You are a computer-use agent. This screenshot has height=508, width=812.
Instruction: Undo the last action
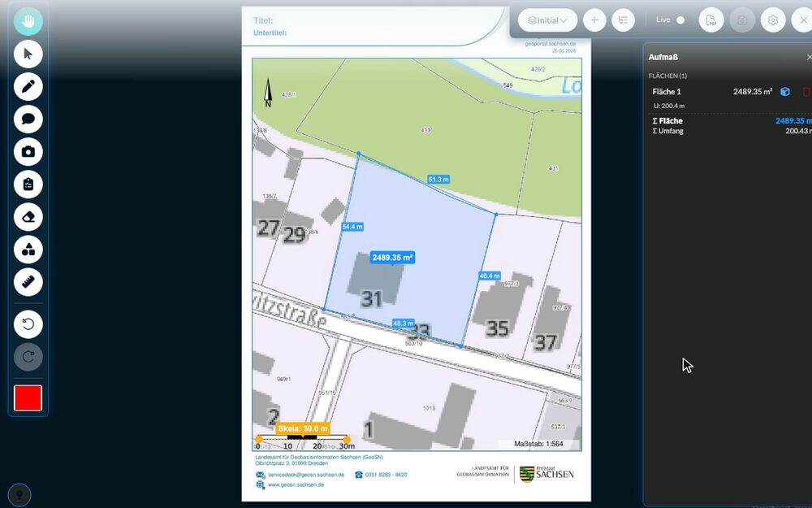[28, 324]
